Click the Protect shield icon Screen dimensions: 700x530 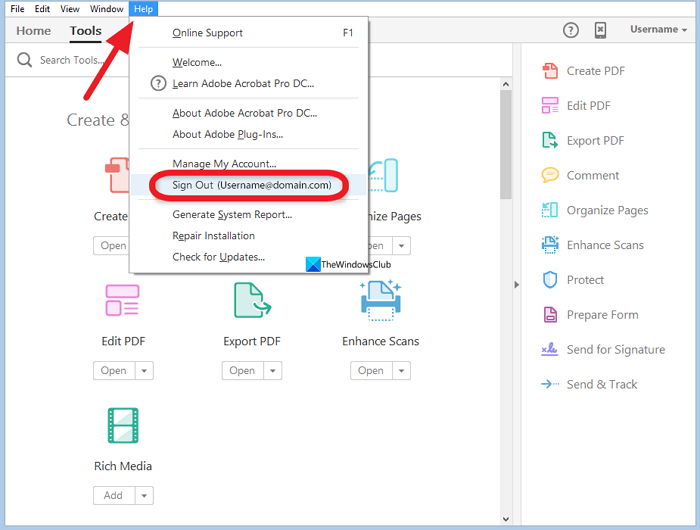click(550, 280)
